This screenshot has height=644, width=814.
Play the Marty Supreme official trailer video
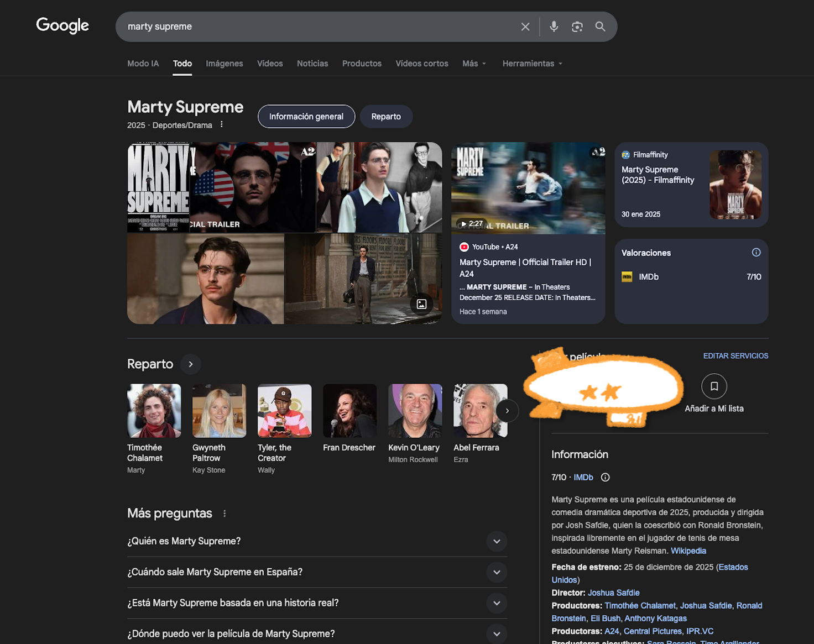[x=528, y=189]
